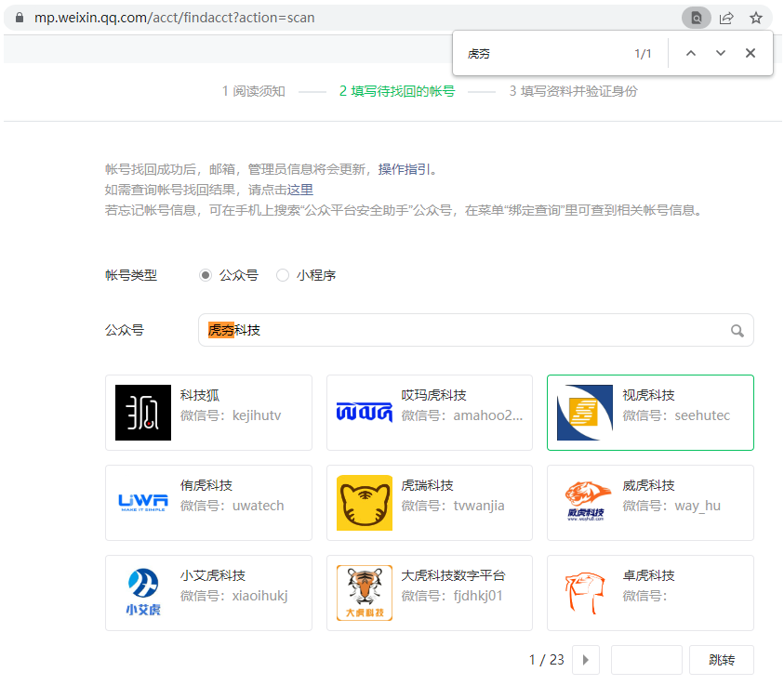The image size is (784, 685).
Task: Close the find bar
Action: pyautogui.click(x=750, y=53)
